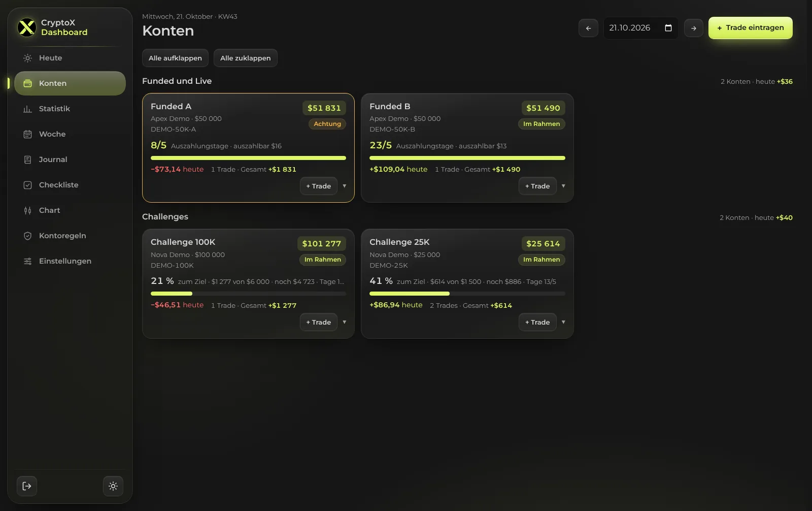The image size is (812, 511).
Task: Add a trade to Challenge 25K
Action: point(537,322)
